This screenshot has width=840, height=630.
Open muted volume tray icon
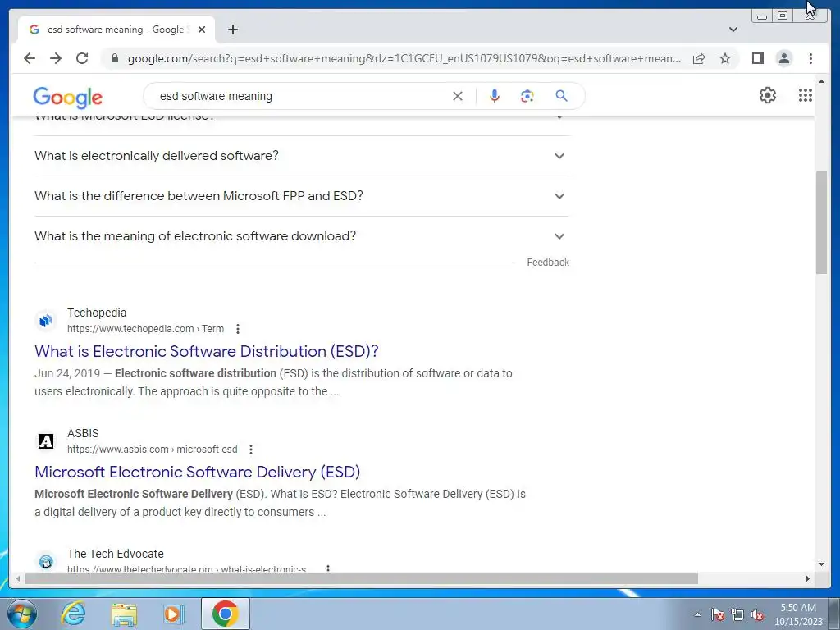[x=757, y=614]
